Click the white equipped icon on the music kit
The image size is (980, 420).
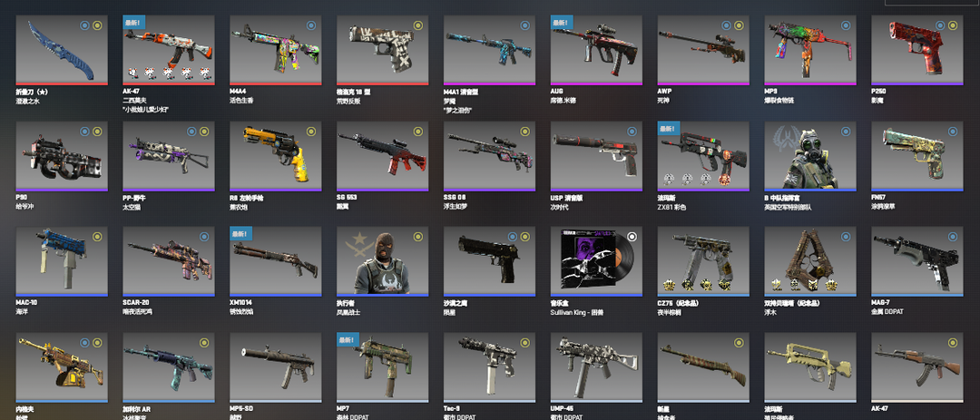point(632,236)
